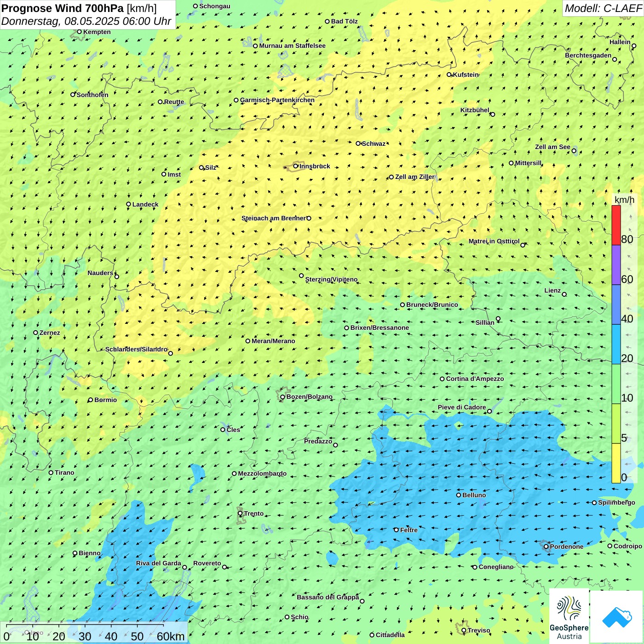644x644 pixels.
Task: Click the 'Pieve di Cadore' label
Action: 462,407
